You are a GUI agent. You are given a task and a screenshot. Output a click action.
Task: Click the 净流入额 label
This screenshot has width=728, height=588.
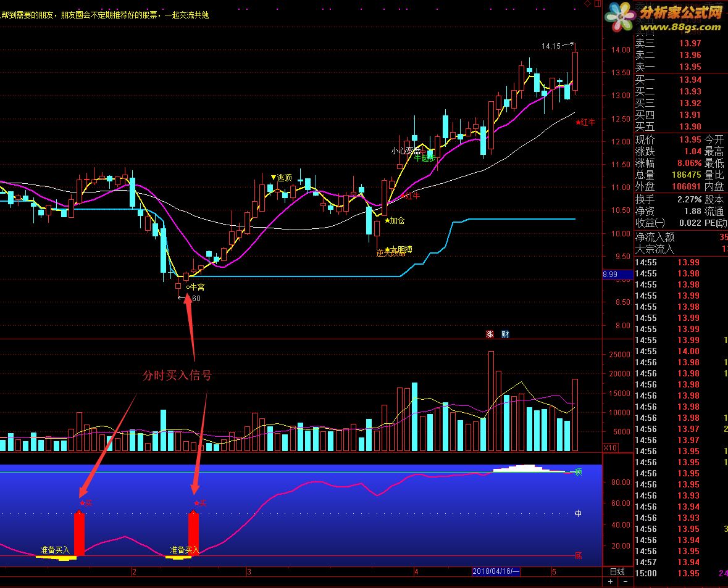click(x=655, y=237)
